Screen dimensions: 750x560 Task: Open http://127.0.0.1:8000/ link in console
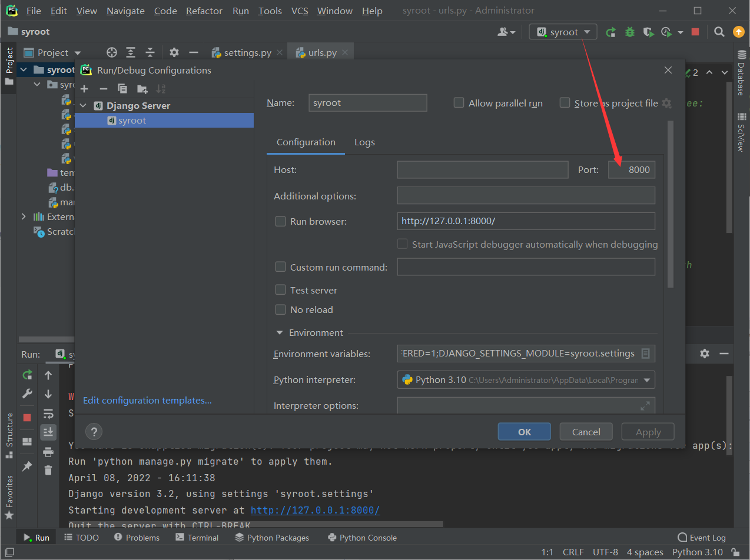(x=315, y=510)
